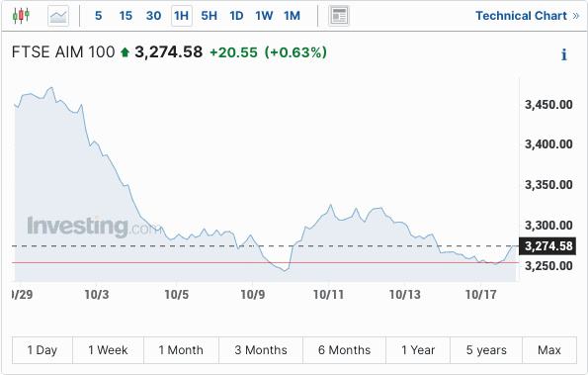Click the 10/9 date axis label
The height and width of the screenshot is (375, 588).
252,295
